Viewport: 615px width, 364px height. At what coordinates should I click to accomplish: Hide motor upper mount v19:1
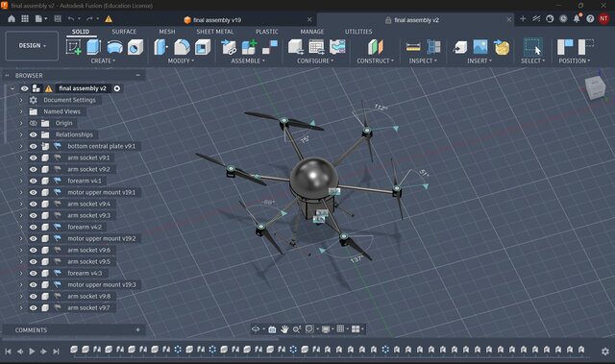coord(34,192)
